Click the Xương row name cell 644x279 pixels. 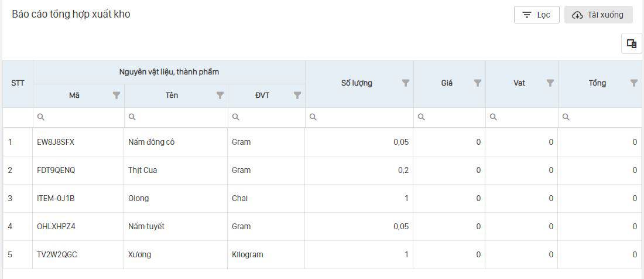139,255
